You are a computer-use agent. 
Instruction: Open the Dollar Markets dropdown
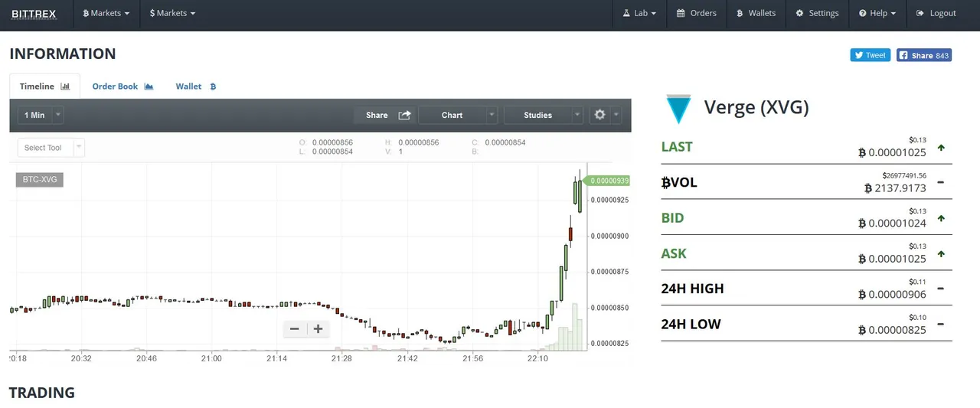tap(173, 13)
